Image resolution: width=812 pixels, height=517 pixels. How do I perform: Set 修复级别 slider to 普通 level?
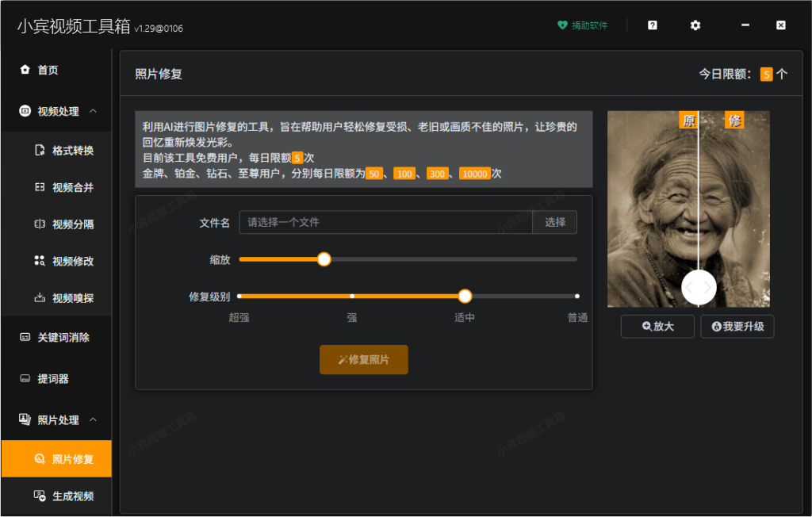coord(575,296)
